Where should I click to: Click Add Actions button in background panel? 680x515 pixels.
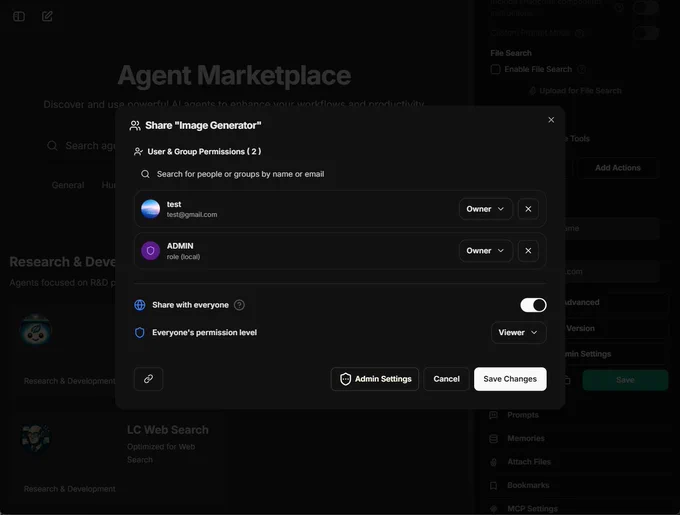click(618, 168)
